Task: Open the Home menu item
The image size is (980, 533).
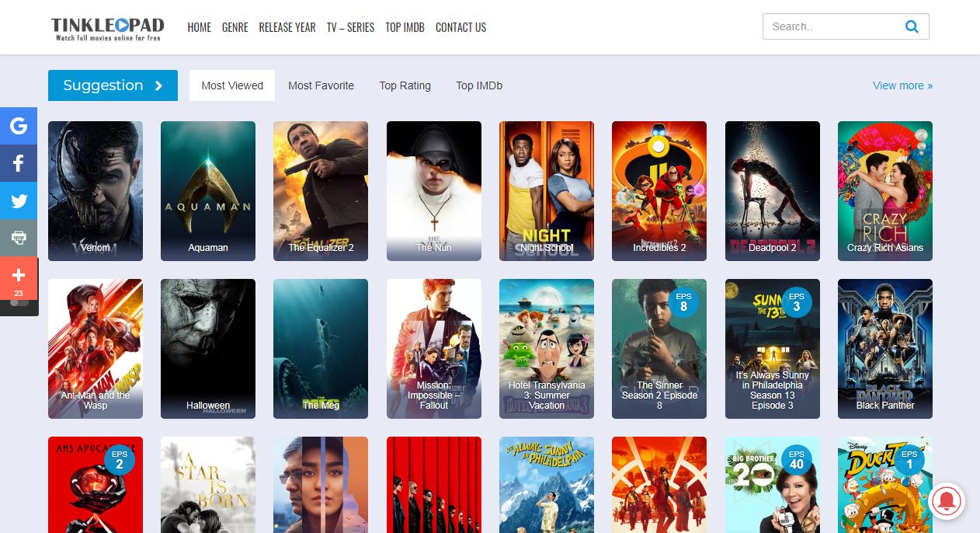Action: click(x=200, y=27)
